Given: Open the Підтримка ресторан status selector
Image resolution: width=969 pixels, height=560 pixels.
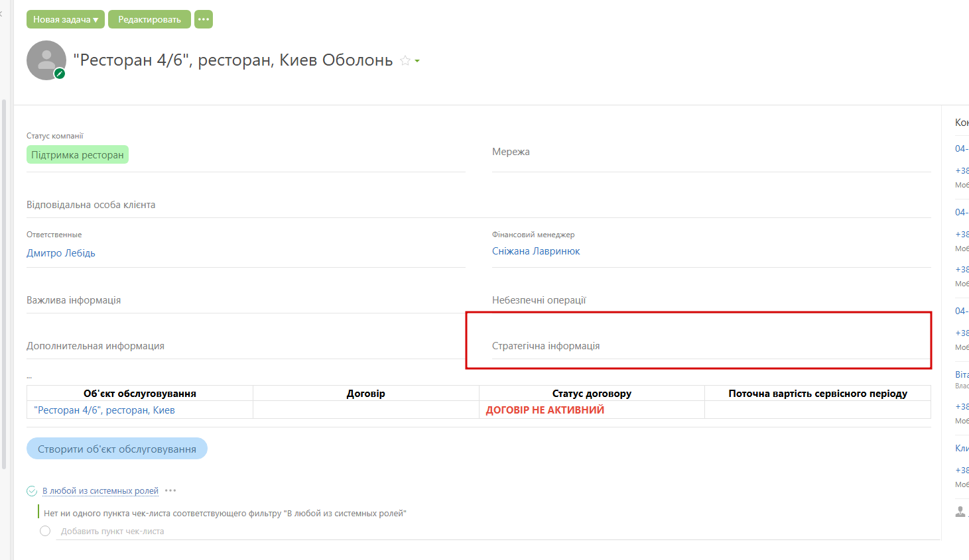Looking at the screenshot, I should click(78, 155).
